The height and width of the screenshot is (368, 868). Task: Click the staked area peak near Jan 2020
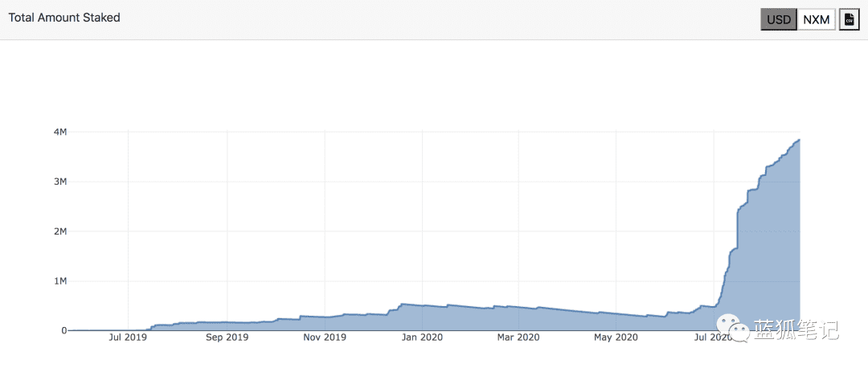[403, 304]
